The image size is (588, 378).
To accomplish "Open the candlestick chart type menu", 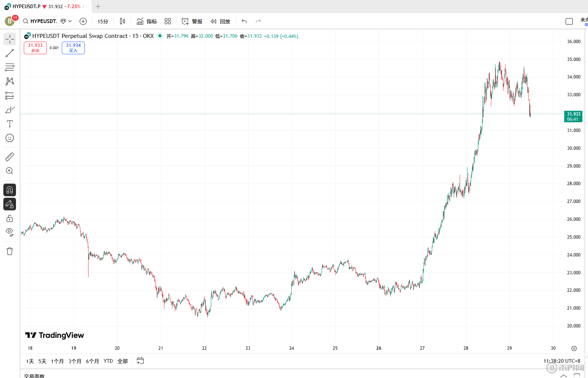I will point(122,21).
